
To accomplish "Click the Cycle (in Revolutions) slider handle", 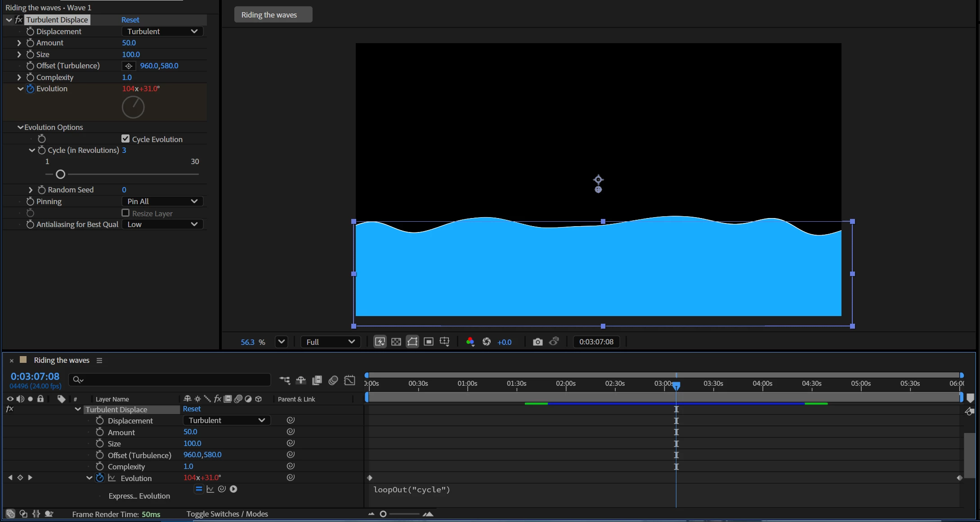I will pyautogui.click(x=60, y=174).
